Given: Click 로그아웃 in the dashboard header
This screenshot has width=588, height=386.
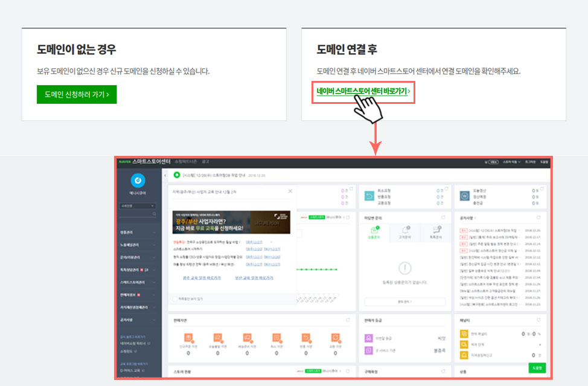Looking at the screenshot, I should [x=530, y=162].
